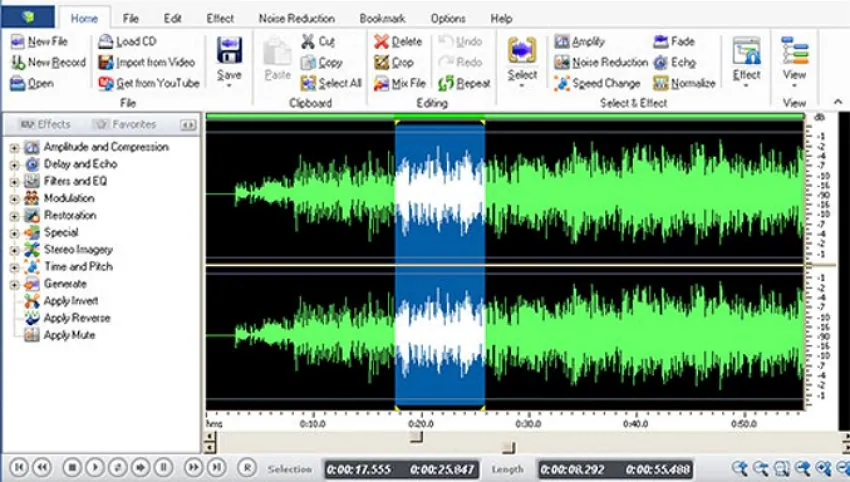Click Load CD
Image resolution: width=850 pixels, height=482 pixels.
pos(127,41)
